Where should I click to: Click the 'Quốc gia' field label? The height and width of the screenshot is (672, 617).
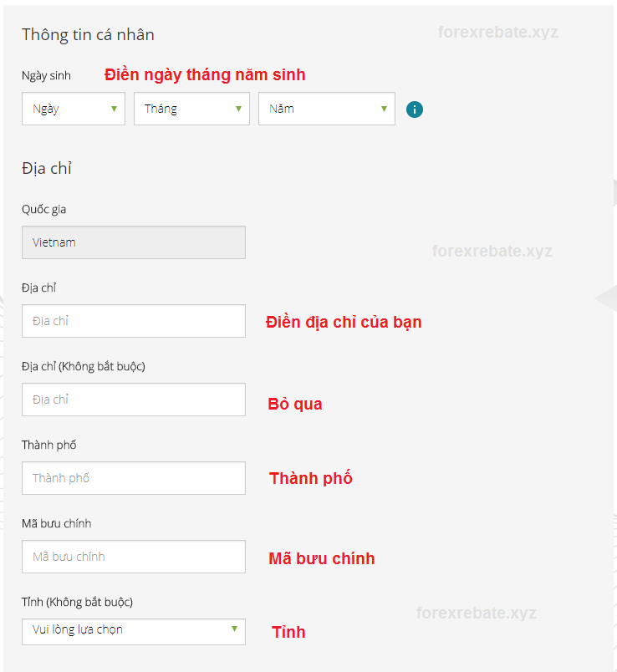pyautogui.click(x=43, y=209)
